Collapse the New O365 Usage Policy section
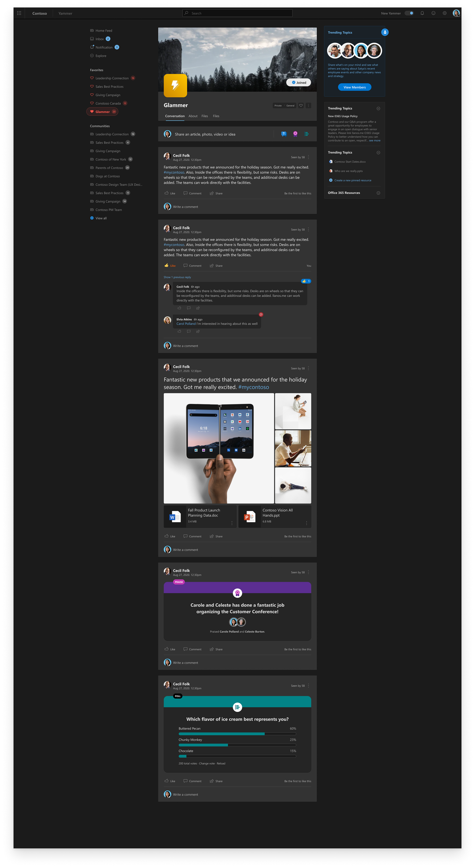Viewport: 475px width, 868px height. point(378,108)
